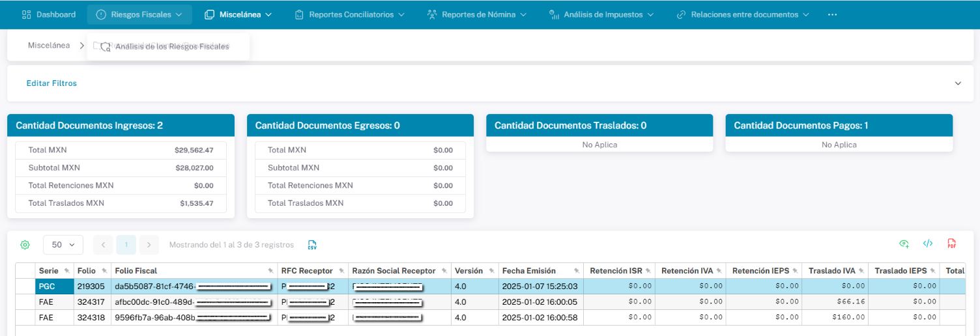The image size is (980, 336).
Task: Click the green table settings gear icon
Action: click(25, 245)
